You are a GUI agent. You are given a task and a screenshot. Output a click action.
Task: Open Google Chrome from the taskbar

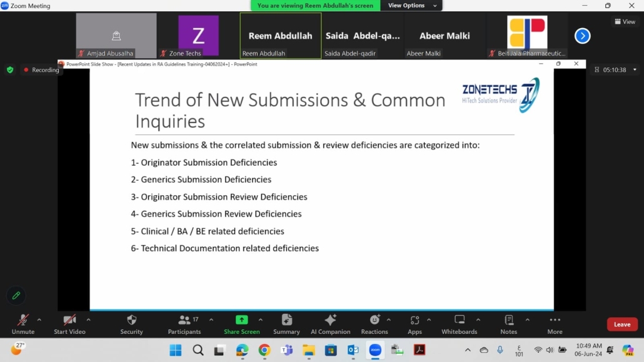pyautogui.click(x=264, y=350)
